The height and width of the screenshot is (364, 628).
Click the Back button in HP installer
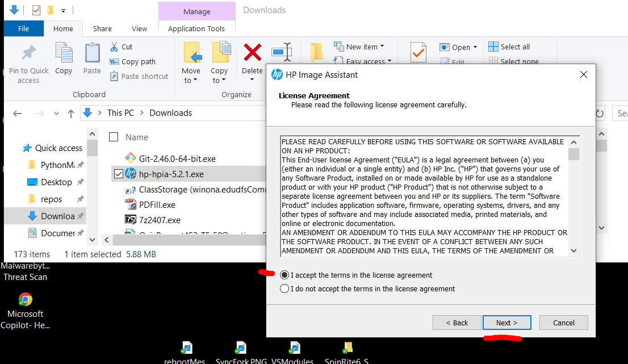click(457, 323)
